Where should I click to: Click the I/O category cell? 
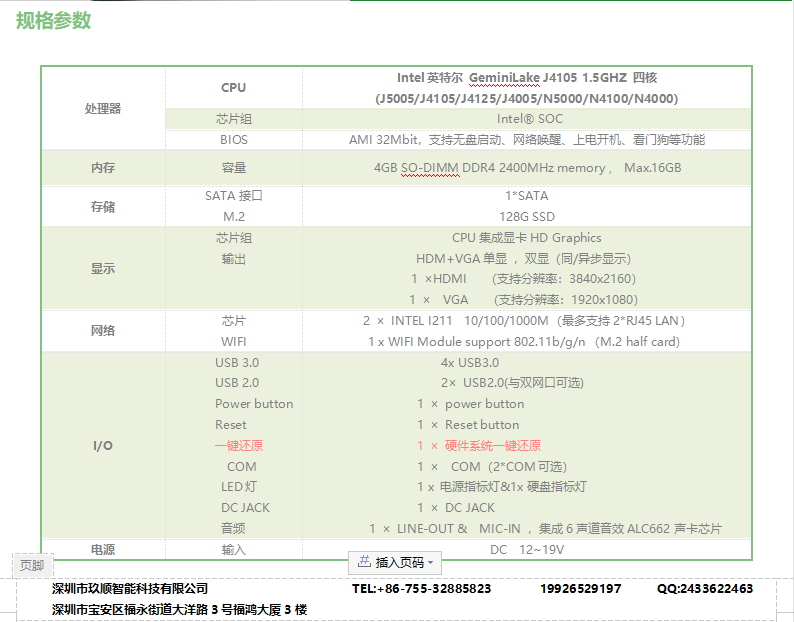coord(103,446)
